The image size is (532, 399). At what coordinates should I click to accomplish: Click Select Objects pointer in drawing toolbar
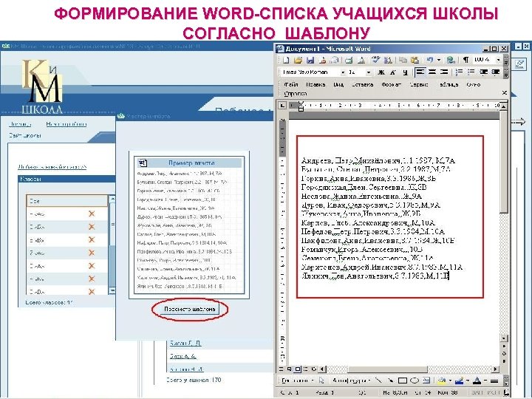pos(322,381)
